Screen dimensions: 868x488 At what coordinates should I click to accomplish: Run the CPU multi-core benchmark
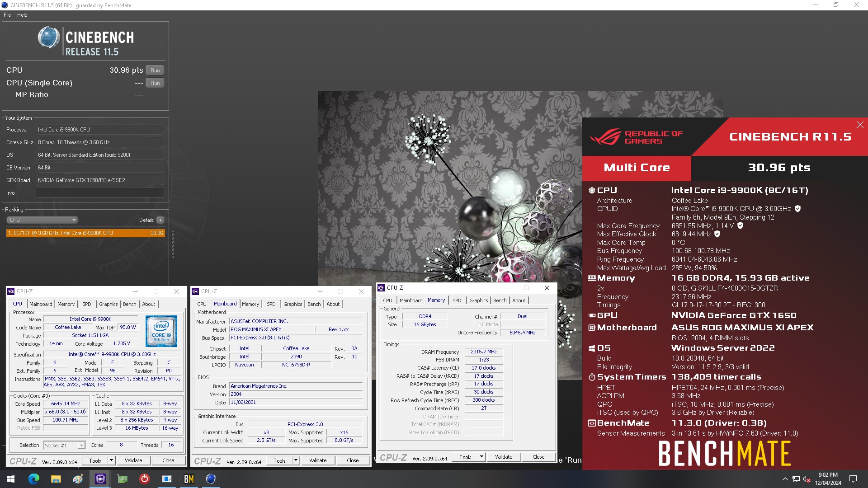click(155, 70)
